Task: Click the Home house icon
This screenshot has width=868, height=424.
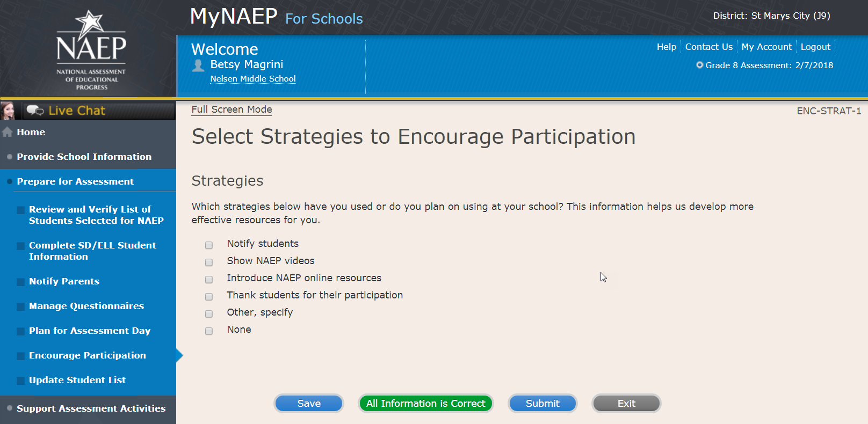Action: tap(8, 132)
